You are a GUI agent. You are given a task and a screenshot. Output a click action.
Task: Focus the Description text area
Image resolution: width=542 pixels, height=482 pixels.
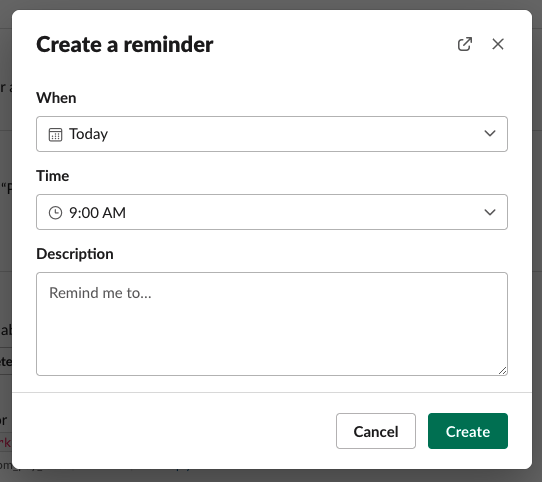coord(272,324)
